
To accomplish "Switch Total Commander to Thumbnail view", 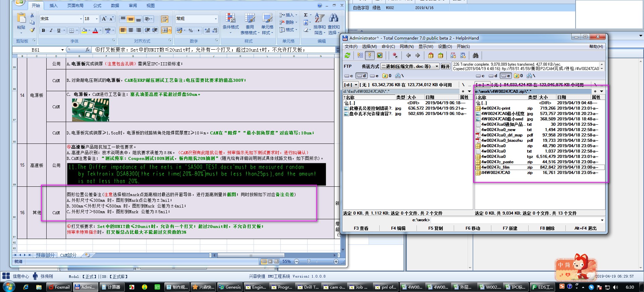I will coord(380,55).
